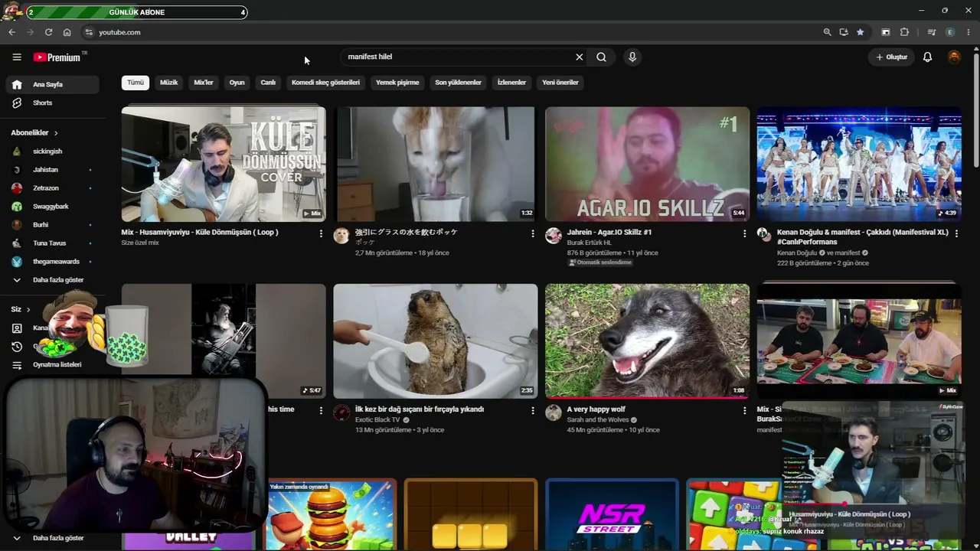Viewport: 980px width, 551px height.
Task: Open thegameawards channel subscription
Action: pos(52,262)
